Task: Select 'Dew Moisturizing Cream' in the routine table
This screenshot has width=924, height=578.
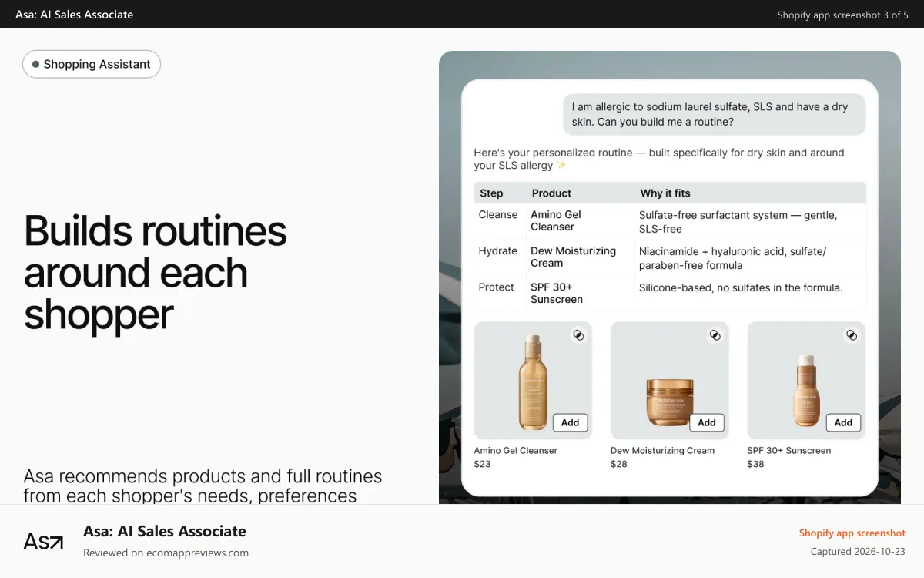Action: point(574,257)
